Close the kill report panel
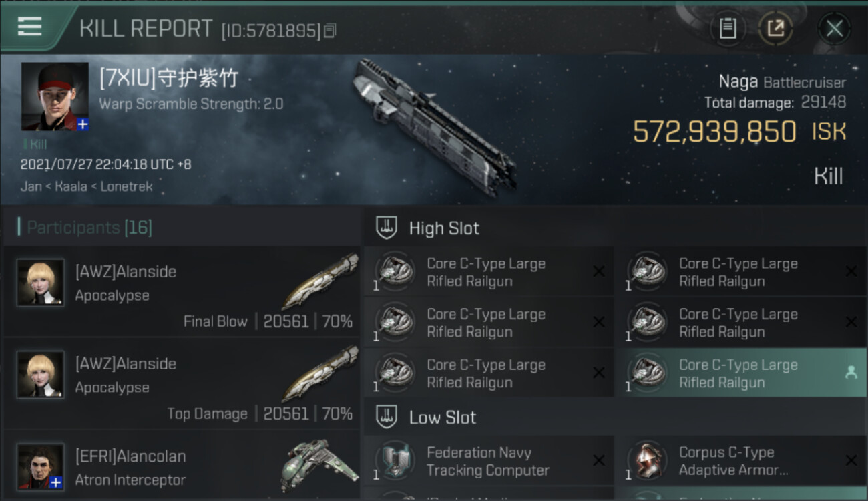 [834, 29]
